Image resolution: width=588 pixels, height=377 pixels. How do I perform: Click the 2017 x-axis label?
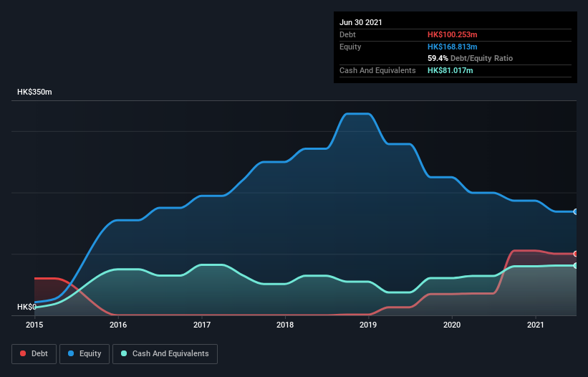click(x=202, y=325)
